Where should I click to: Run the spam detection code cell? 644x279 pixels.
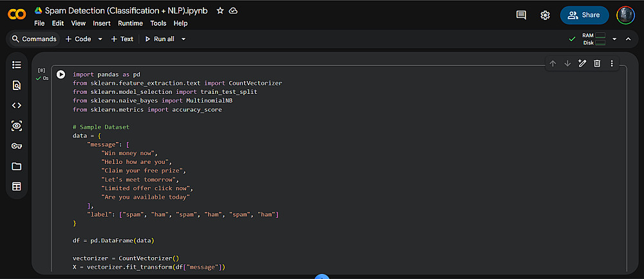click(x=61, y=75)
